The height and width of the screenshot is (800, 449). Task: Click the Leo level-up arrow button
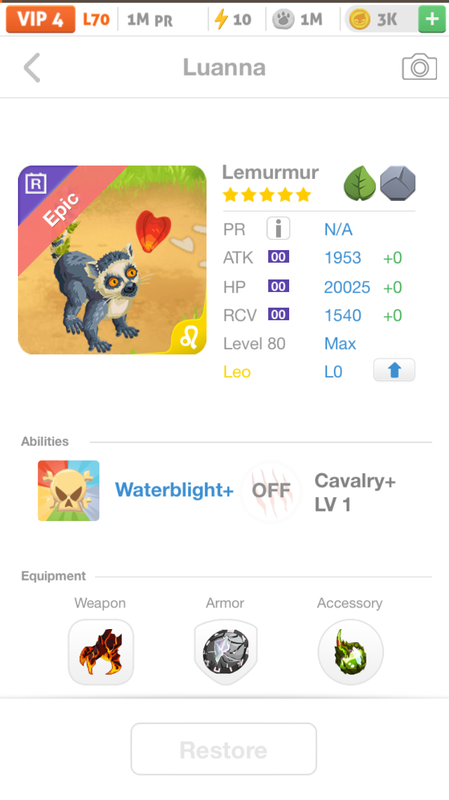[394, 370]
